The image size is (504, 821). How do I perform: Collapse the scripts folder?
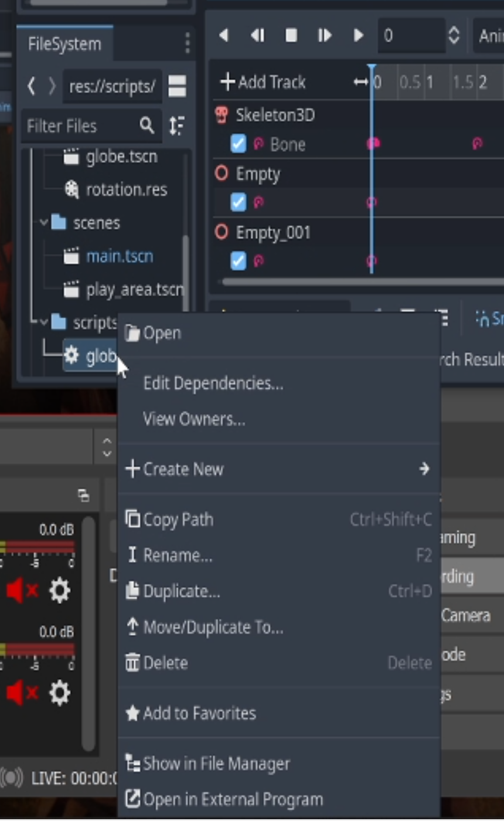(43, 322)
